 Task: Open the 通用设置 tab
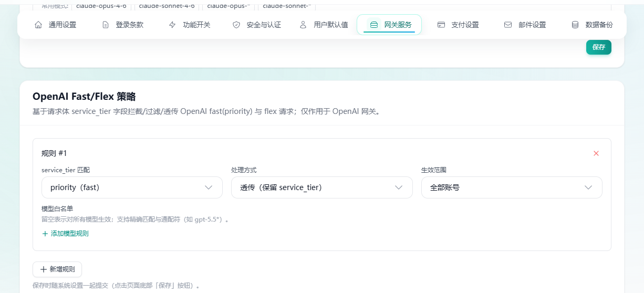(x=55, y=25)
